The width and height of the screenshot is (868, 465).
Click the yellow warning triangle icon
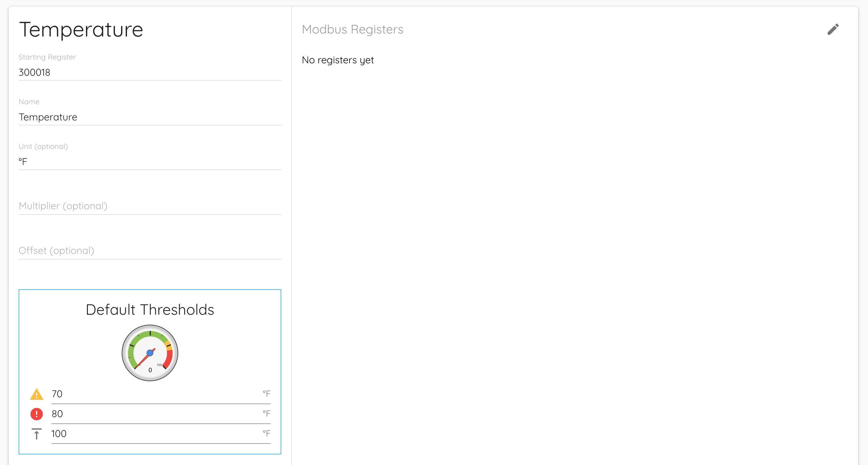tap(36, 394)
